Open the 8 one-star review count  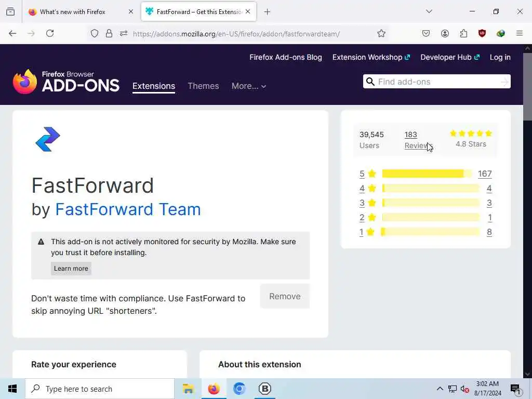pyautogui.click(x=489, y=232)
